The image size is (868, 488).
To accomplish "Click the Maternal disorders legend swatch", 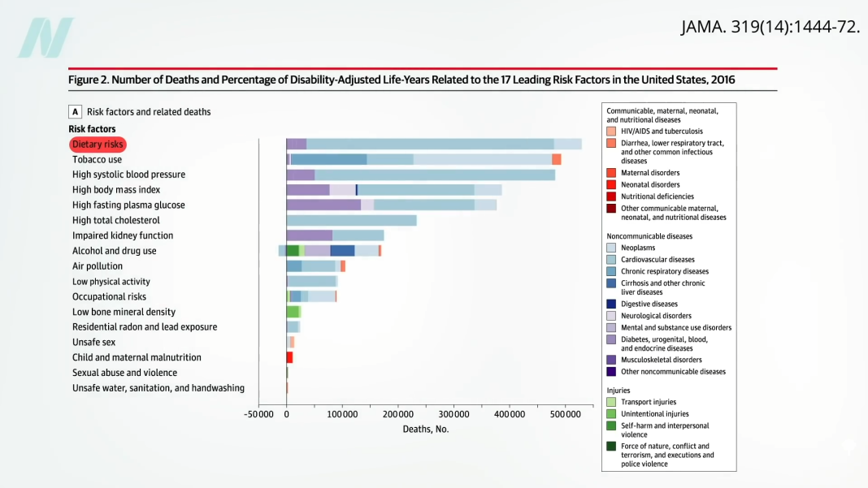I will pos(611,172).
